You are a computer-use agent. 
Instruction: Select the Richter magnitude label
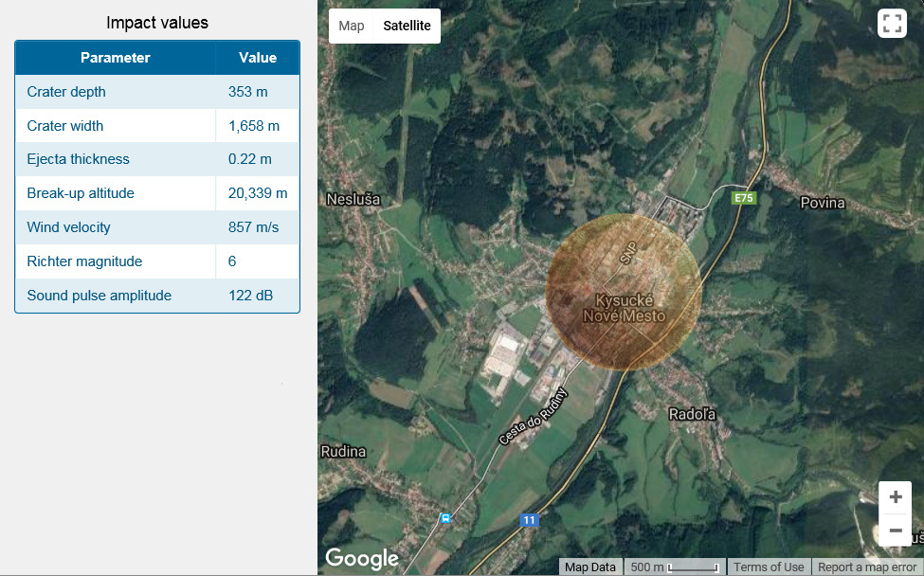[84, 261]
